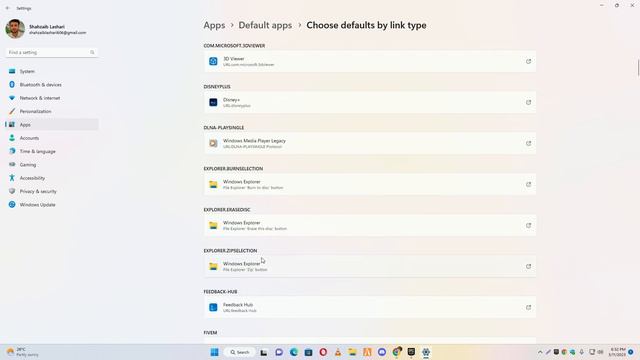Select Windows Explorer 'Erase this disc' row
Viewport: 640px width, 360px height.
point(370,225)
